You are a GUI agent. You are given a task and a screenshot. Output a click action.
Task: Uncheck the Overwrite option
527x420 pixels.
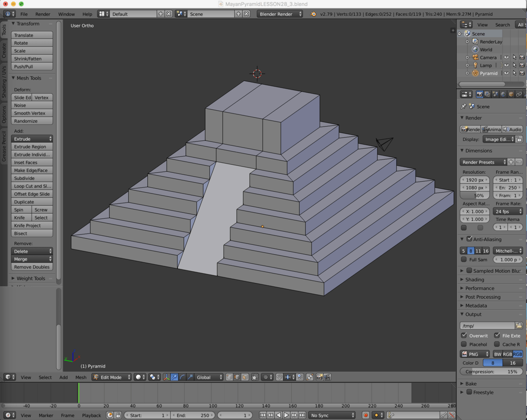point(464,335)
